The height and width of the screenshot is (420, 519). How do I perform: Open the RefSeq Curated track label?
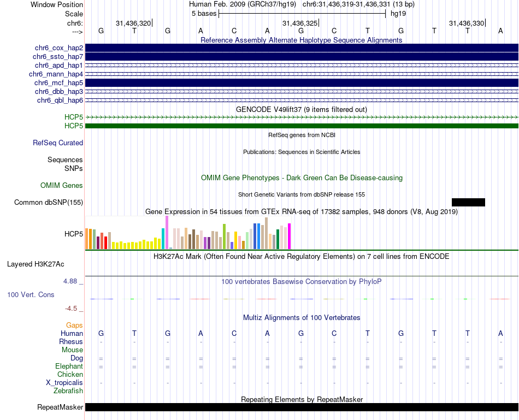[x=58, y=143]
